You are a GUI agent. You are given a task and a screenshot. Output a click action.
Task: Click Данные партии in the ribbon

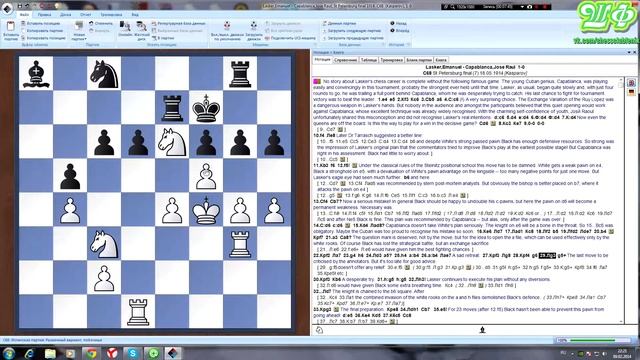pos(339,24)
